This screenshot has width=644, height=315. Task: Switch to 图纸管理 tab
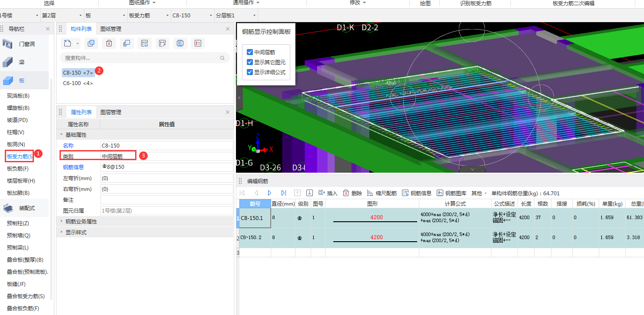(x=111, y=29)
